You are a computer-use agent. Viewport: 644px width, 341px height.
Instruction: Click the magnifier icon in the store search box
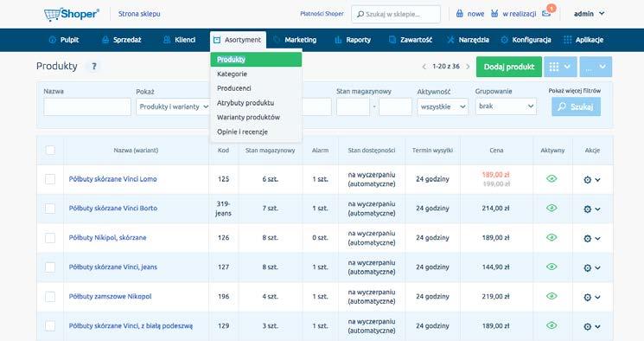pos(360,15)
